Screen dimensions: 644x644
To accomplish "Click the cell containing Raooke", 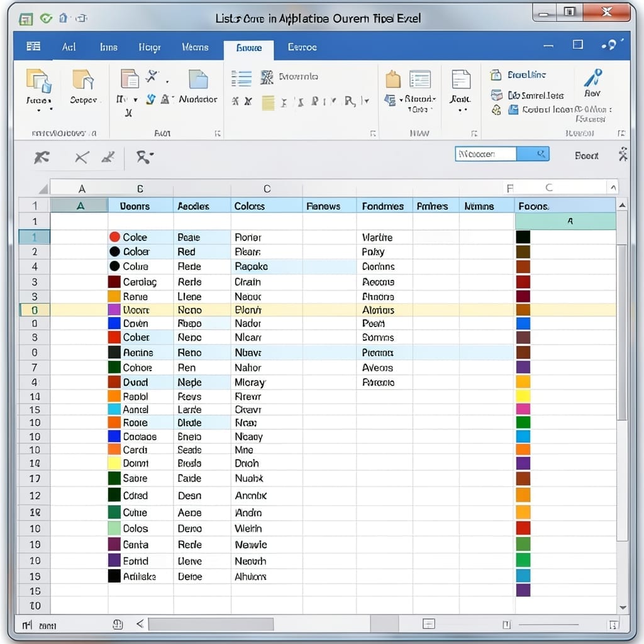I will pyautogui.click(x=267, y=267).
